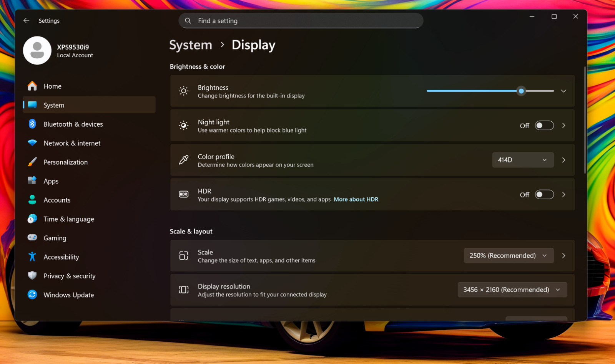Image resolution: width=615 pixels, height=364 pixels.
Task: Click the Bluetooth icon in sidebar
Action: coord(32,124)
